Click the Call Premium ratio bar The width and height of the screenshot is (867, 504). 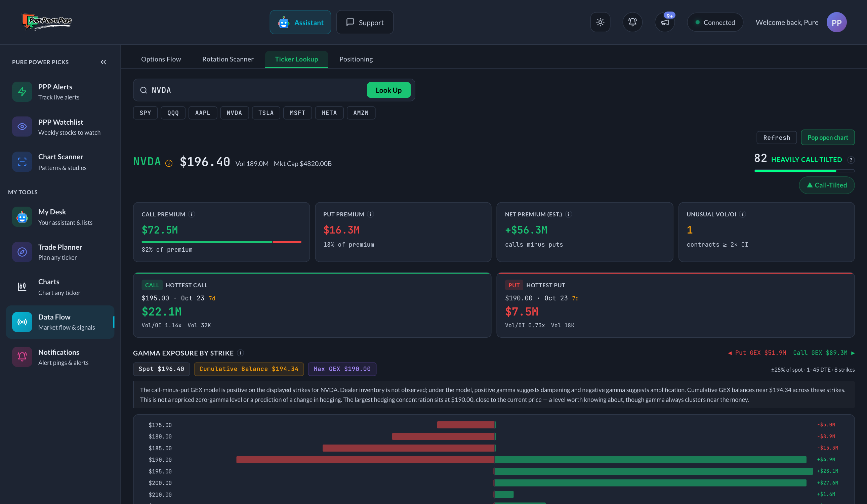click(221, 242)
